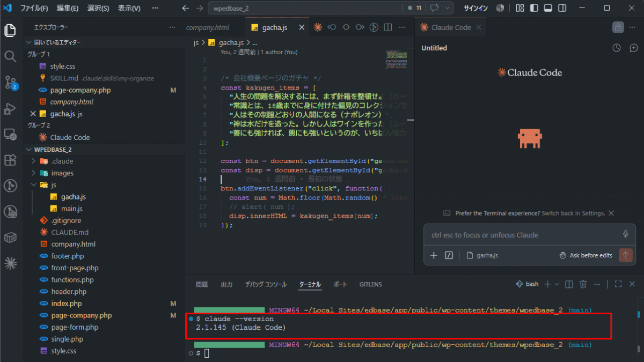Split the editor to the right
644x362 pixels.
point(388,27)
